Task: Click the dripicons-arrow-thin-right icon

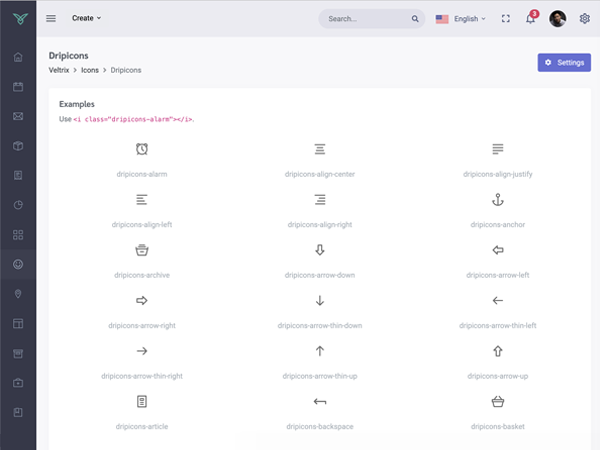Action: 142,351
